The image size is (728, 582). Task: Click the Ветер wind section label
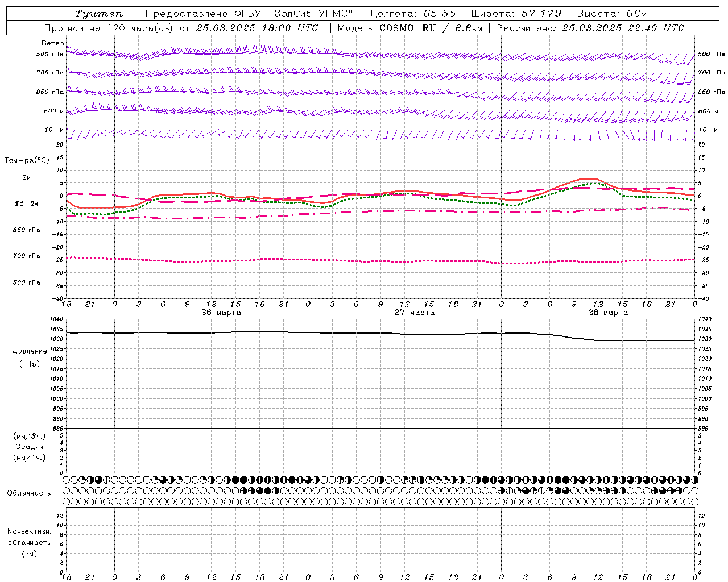click(52, 43)
